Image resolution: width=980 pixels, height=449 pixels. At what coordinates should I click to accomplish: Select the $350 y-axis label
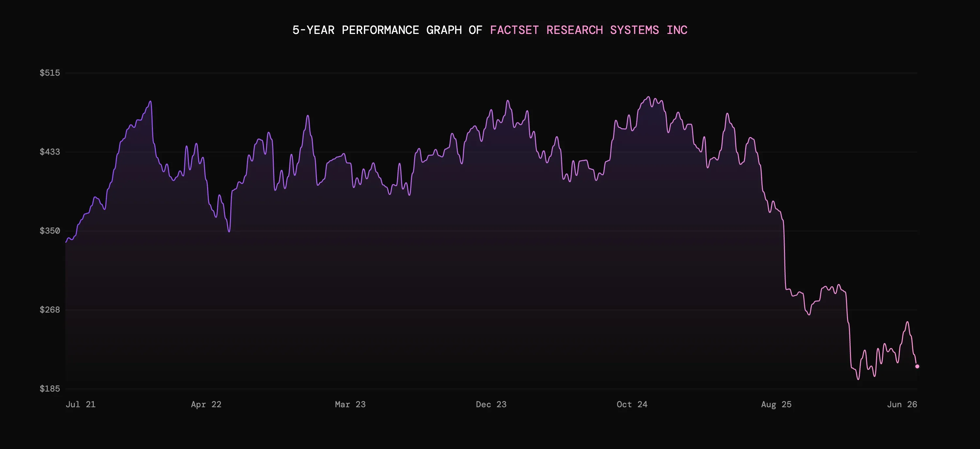pyautogui.click(x=50, y=231)
